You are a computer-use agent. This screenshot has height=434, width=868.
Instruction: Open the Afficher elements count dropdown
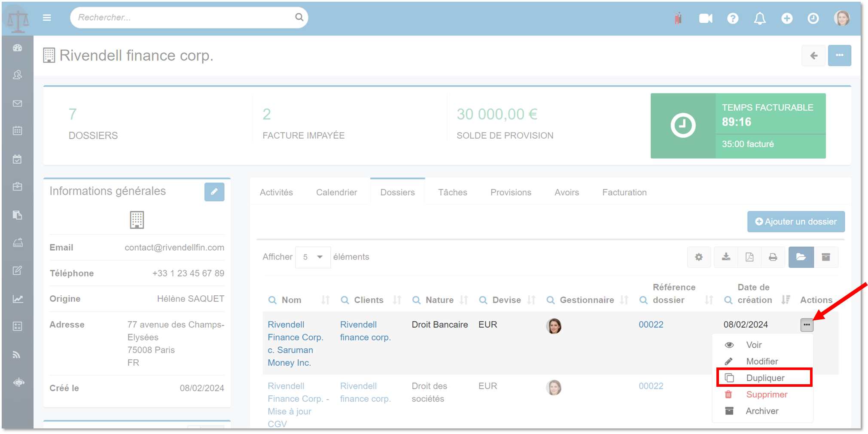pyautogui.click(x=313, y=257)
